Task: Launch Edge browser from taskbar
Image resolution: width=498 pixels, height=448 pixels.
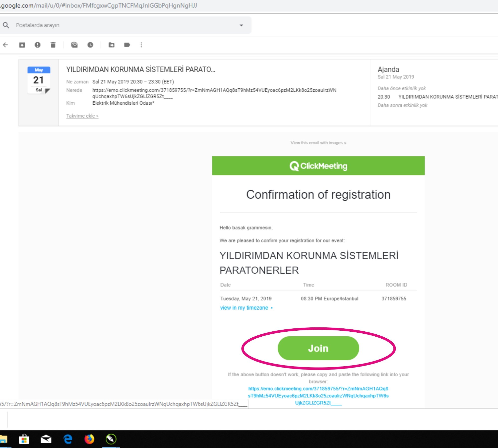Action: pos(68,439)
